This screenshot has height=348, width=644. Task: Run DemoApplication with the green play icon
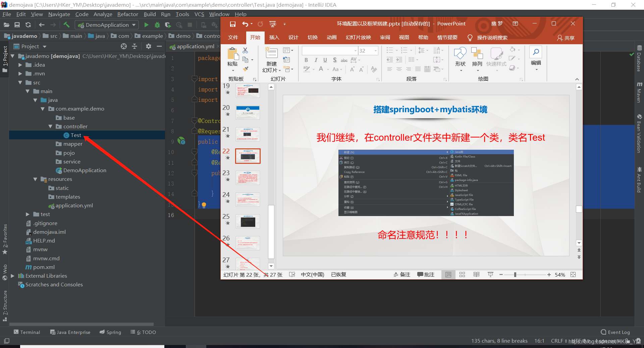[146, 25]
